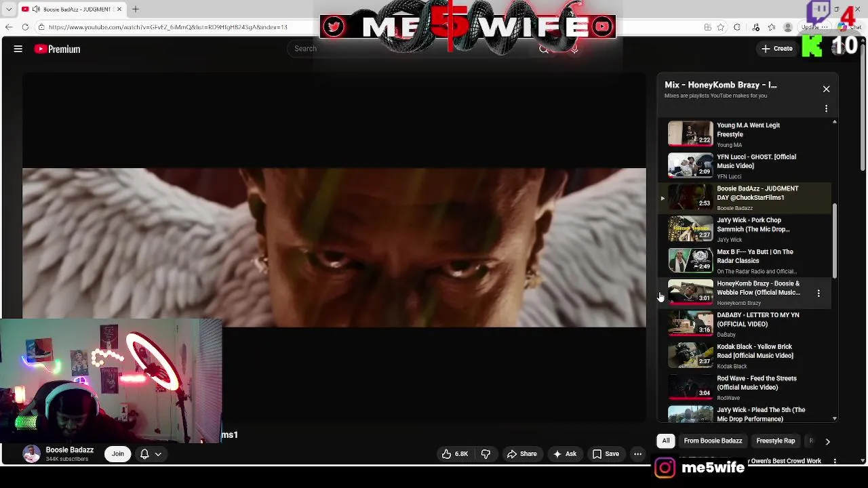868x488 pixels.
Task: Show more filter chips with right arrow
Action: (827, 441)
